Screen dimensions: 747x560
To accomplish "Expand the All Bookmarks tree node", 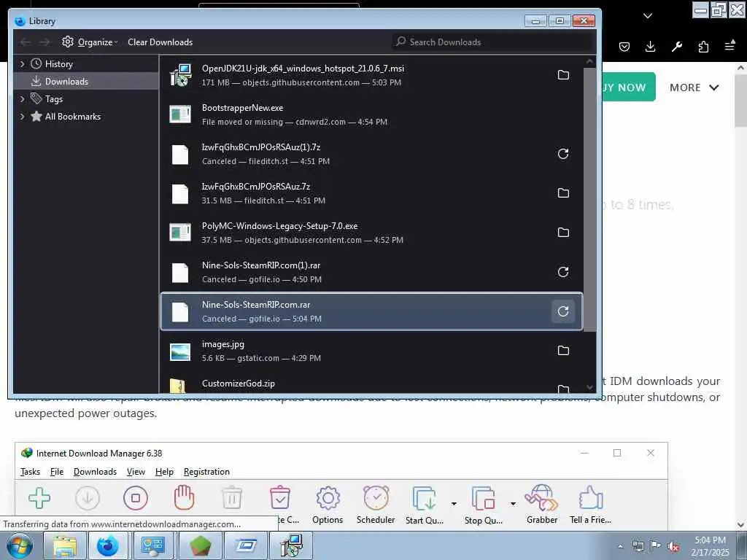I will 22,117.
